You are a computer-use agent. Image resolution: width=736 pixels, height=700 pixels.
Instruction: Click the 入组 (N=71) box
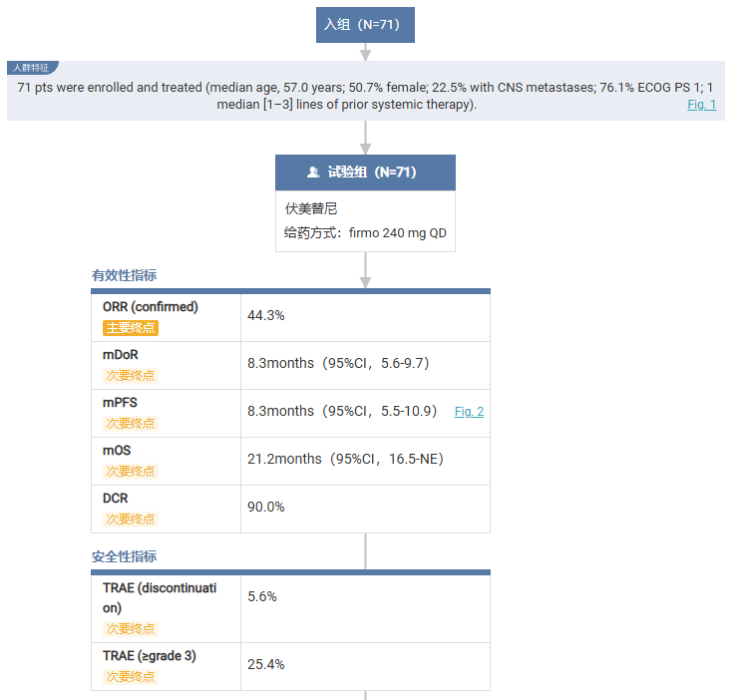point(365,25)
